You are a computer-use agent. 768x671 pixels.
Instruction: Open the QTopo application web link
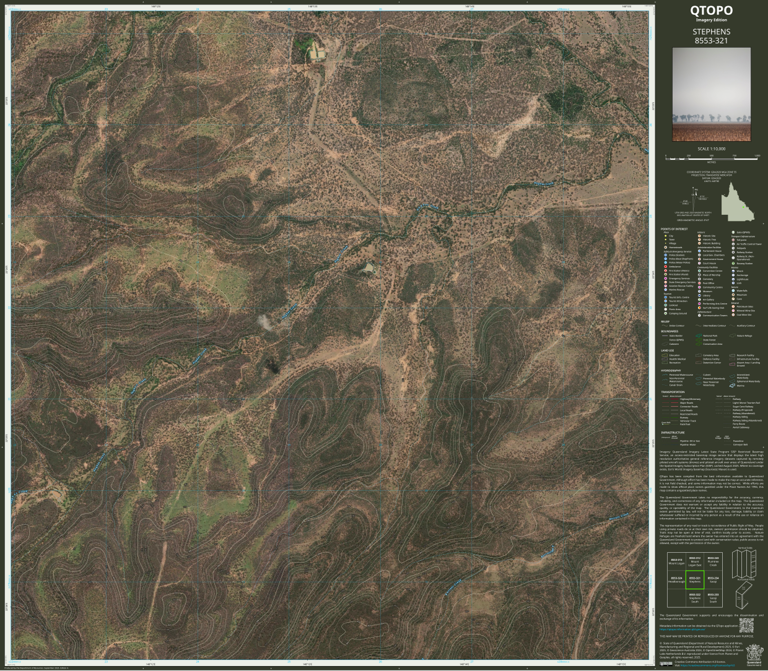[682, 629]
